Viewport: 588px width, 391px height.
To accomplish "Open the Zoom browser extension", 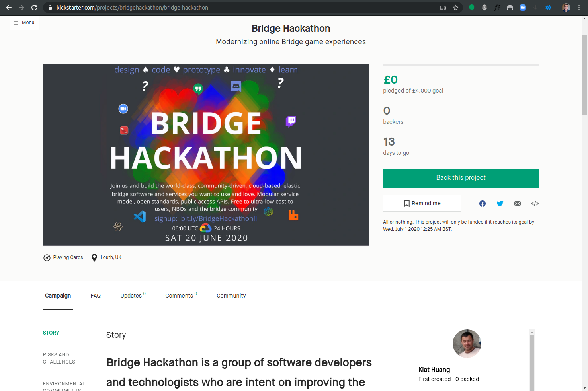I will [x=523, y=8].
